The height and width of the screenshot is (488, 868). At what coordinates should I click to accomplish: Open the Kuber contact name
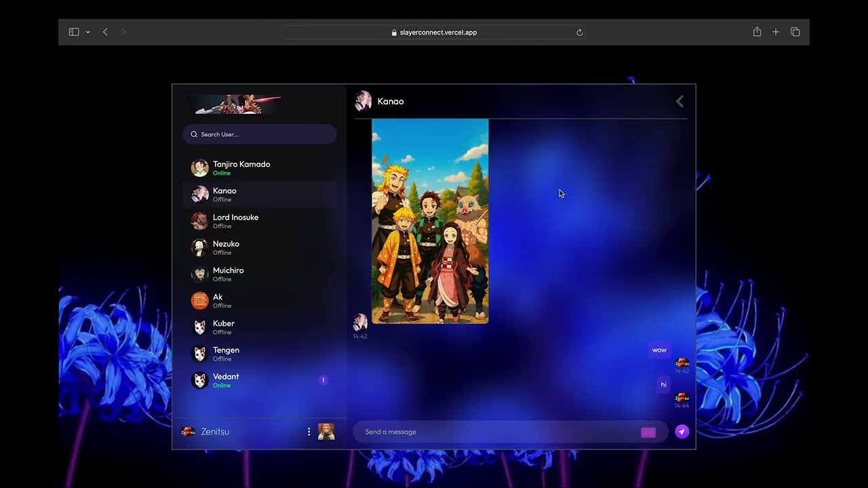[x=224, y=323]
